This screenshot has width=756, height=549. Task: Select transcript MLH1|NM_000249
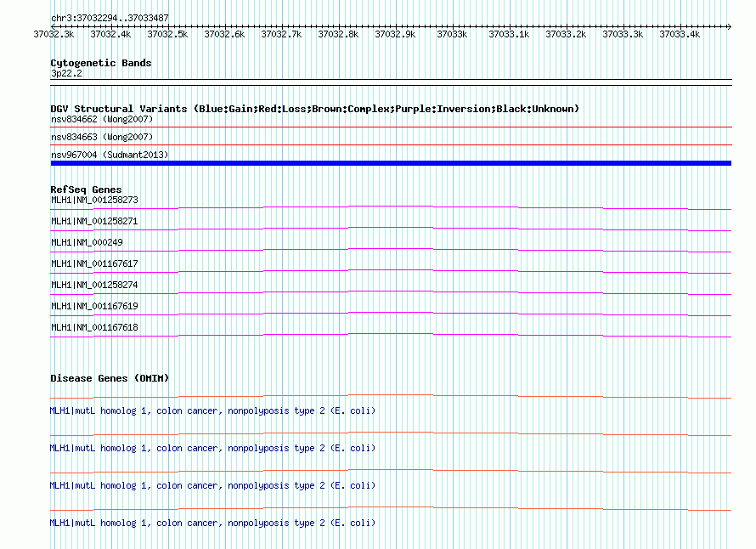pyautogui.click(x=87, y=242)
